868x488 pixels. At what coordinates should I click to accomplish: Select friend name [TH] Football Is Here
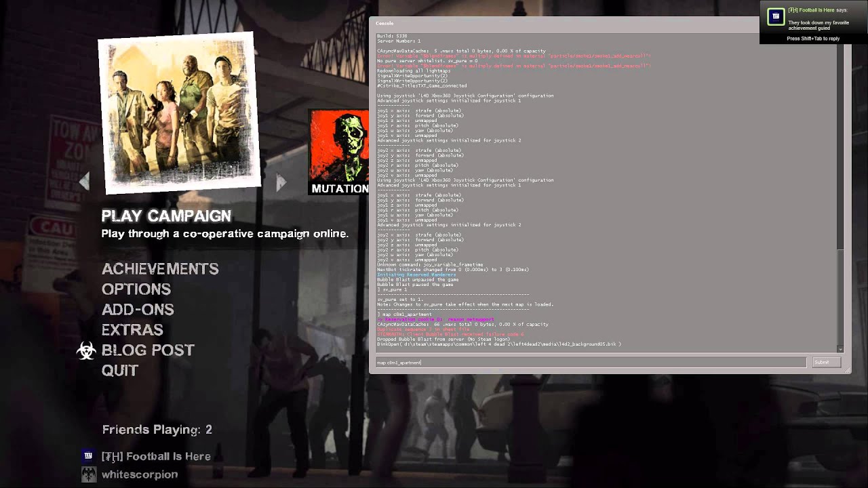click(x=156, y=456)
